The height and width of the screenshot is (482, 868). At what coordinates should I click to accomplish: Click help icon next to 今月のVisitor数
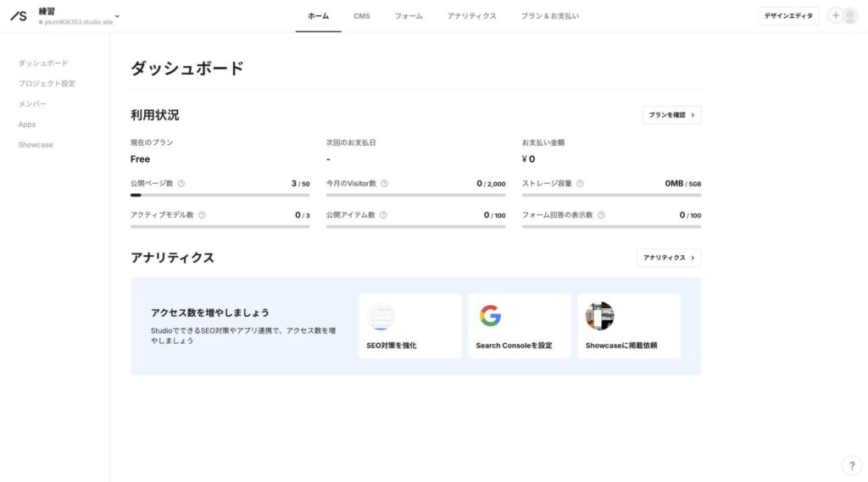coord(384,183)
